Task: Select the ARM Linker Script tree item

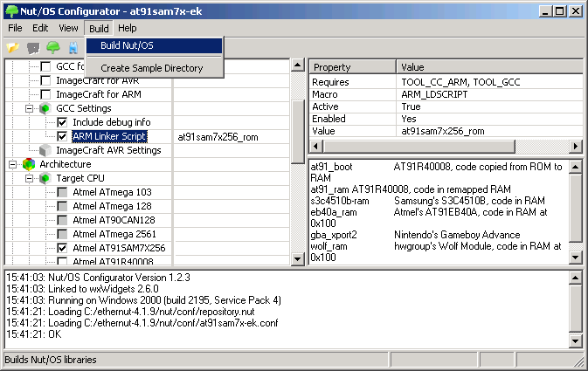Action: pyautogui.click(x=109, y=136)
